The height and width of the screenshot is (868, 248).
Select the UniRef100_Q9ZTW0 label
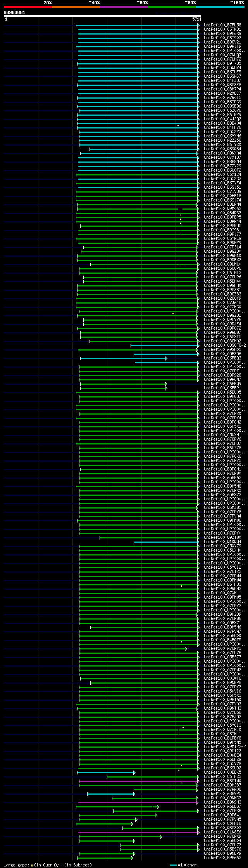click(x=222, y=538)
